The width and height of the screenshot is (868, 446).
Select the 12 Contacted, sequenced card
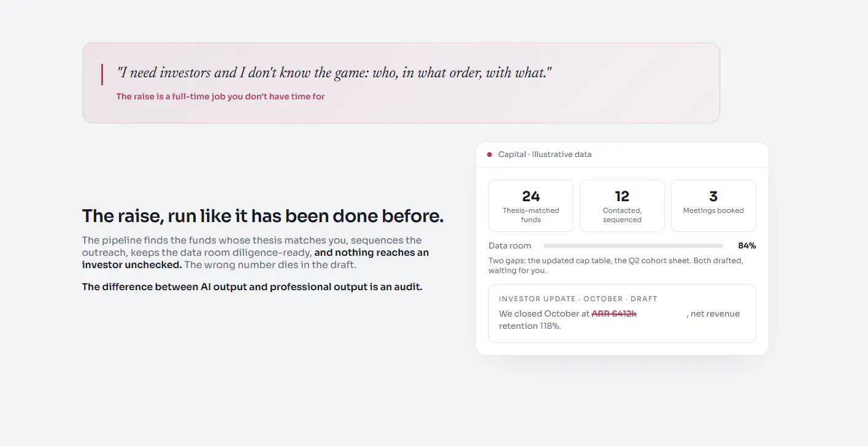622,206
